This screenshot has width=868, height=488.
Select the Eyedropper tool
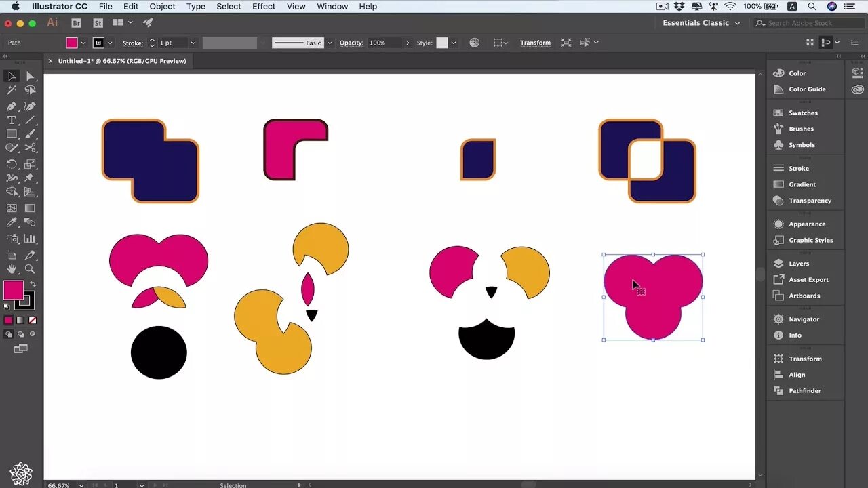click(12, 222)
